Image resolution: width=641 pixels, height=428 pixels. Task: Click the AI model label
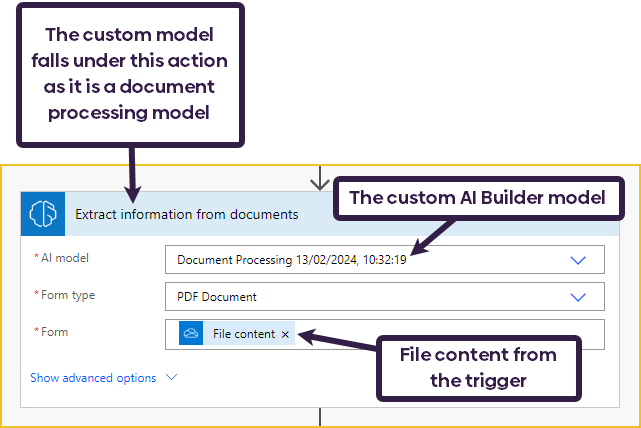[65, 258]
